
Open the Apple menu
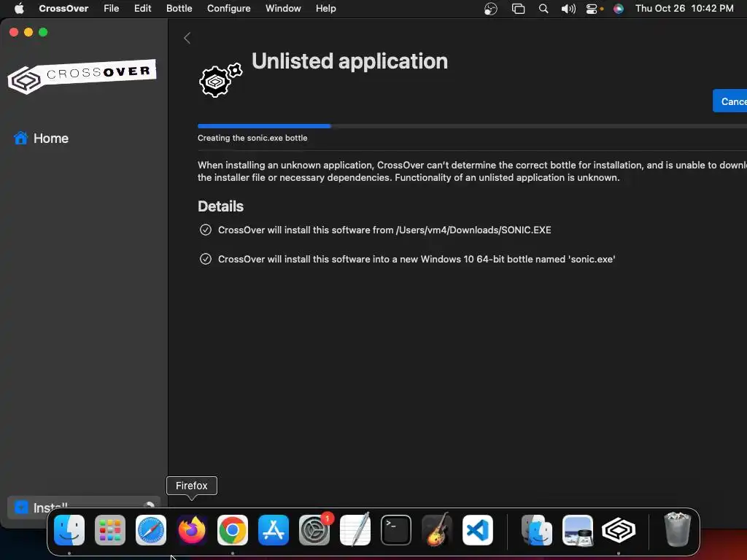[19, 9]
